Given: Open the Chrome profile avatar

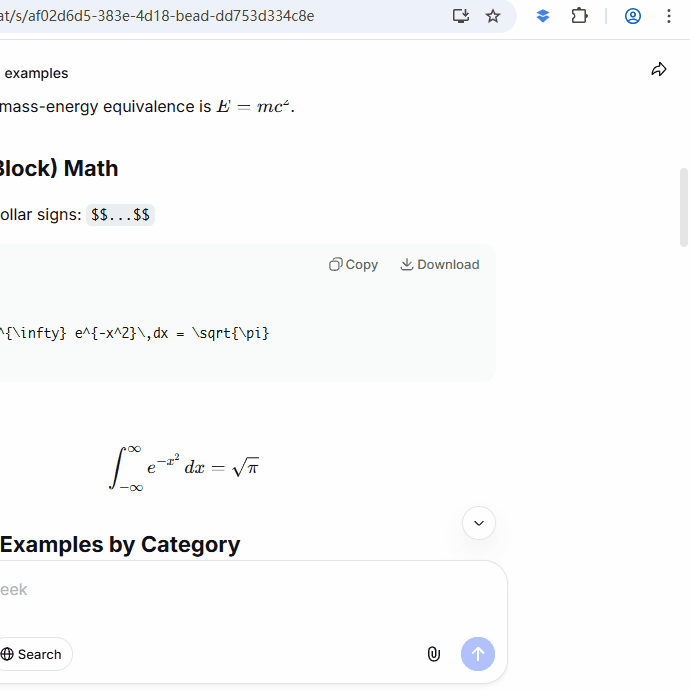Looking at the screenshot, I should coord(633,16).
